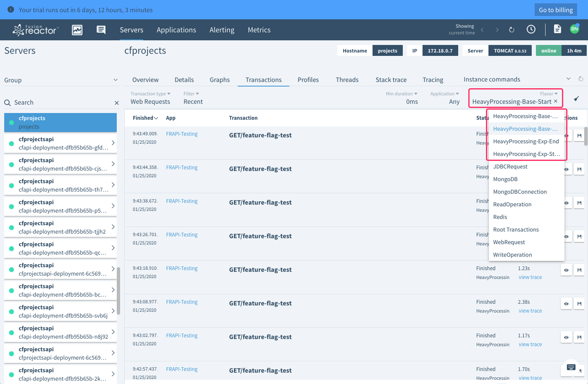Click the clock time picker icon
Viewport: 588px width, 384px height.
click(x=531, y=29)
